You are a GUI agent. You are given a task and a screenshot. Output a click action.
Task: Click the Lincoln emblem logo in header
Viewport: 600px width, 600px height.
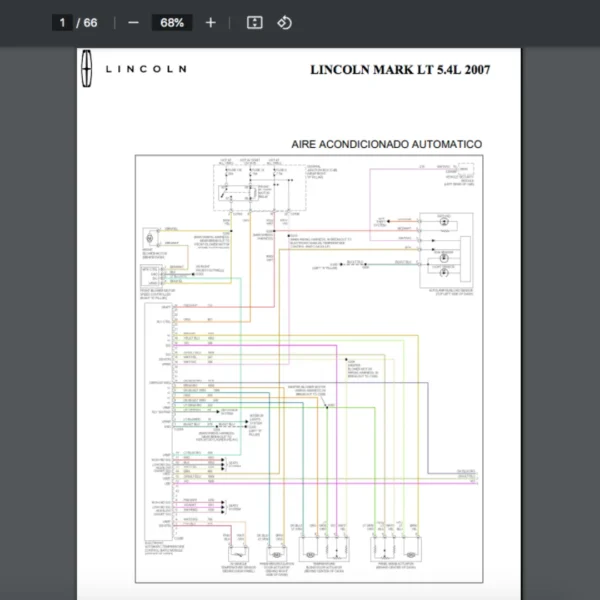(x=88, y=69)
